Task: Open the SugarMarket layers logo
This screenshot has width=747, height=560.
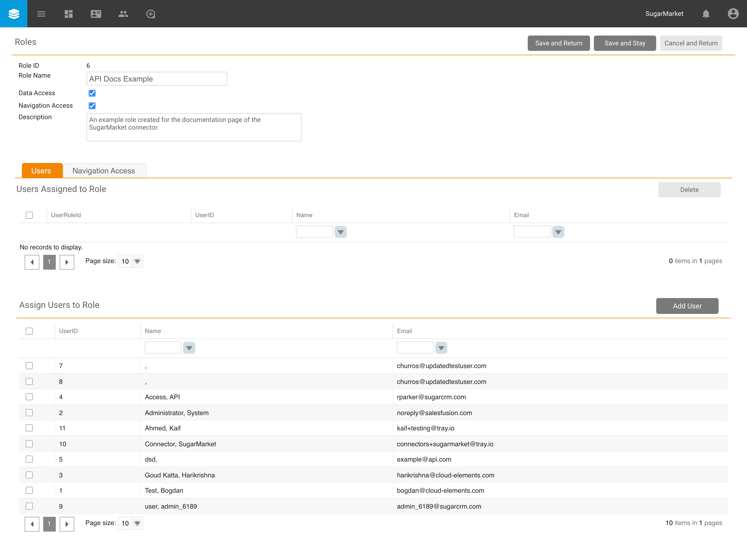Action: [13, 13]
